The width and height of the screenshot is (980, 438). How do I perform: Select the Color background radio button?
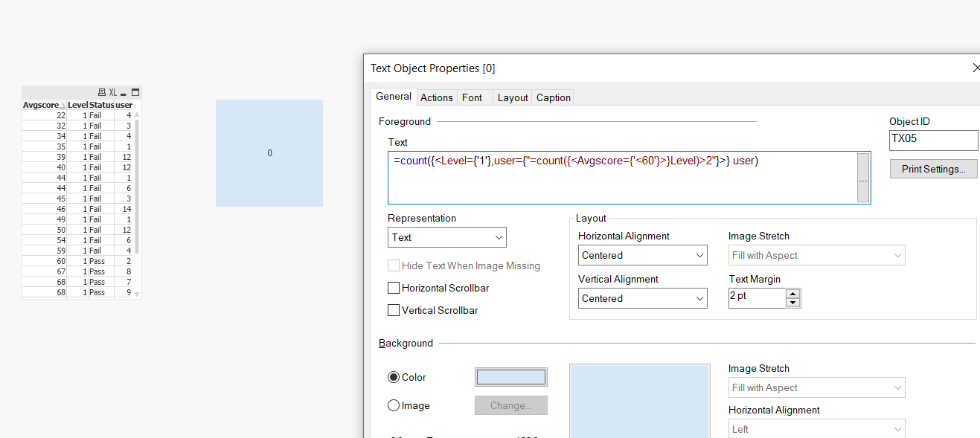click(394, 377)
